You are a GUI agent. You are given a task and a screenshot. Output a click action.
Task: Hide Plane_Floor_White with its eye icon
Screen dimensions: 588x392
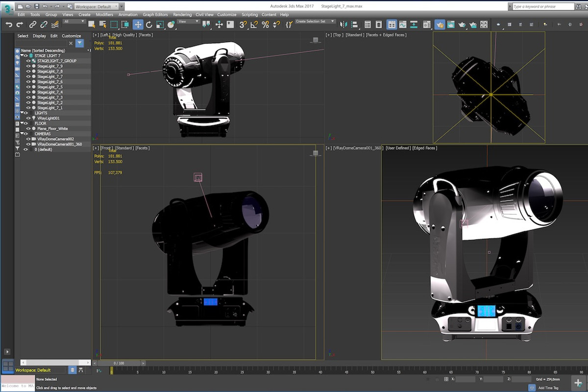click(28, 128)
